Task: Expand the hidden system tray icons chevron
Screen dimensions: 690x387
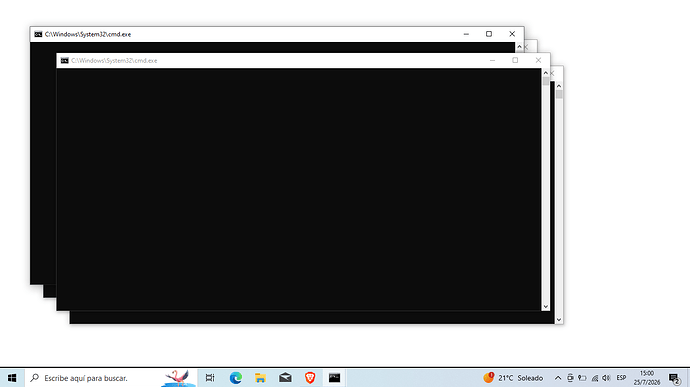Action: tap(558, 378)
